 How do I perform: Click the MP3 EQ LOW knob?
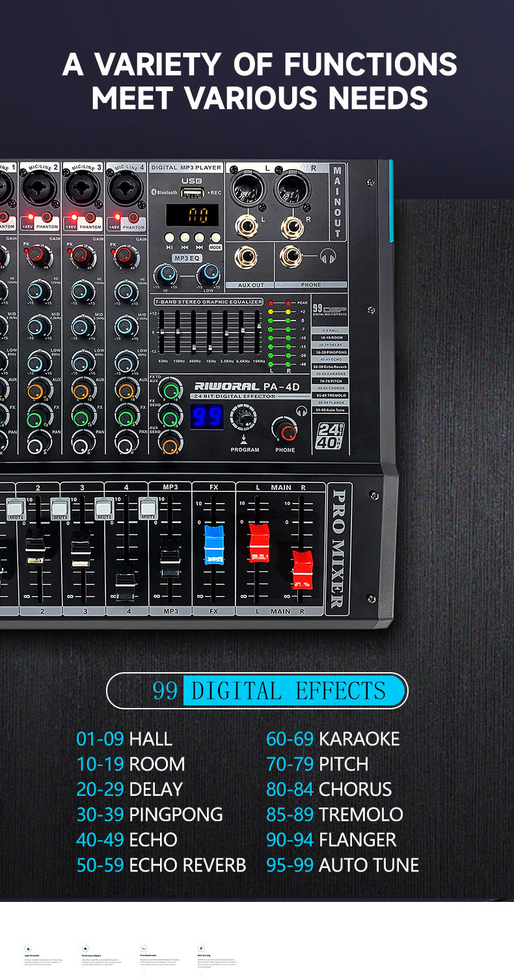[x=208, y=274]
